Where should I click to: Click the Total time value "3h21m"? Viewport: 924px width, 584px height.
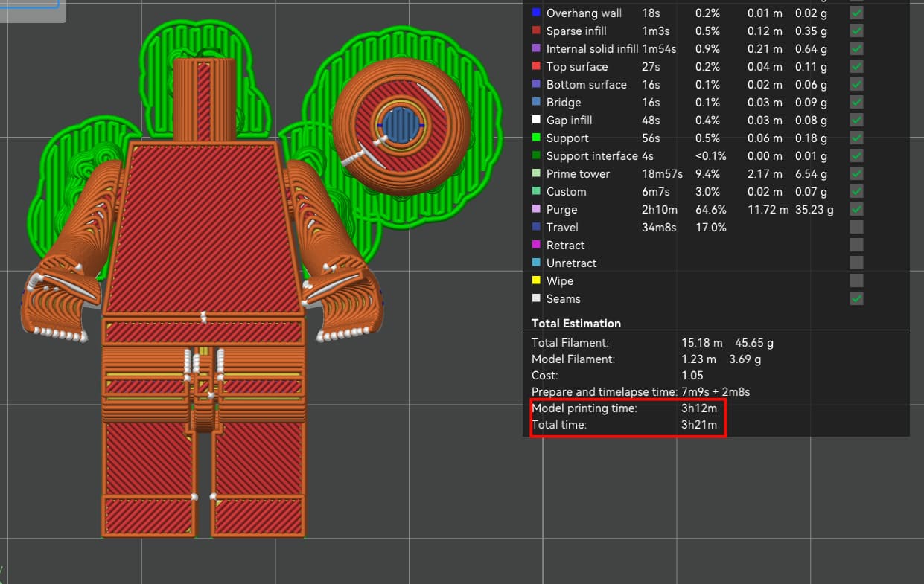[x=699, y=425]
